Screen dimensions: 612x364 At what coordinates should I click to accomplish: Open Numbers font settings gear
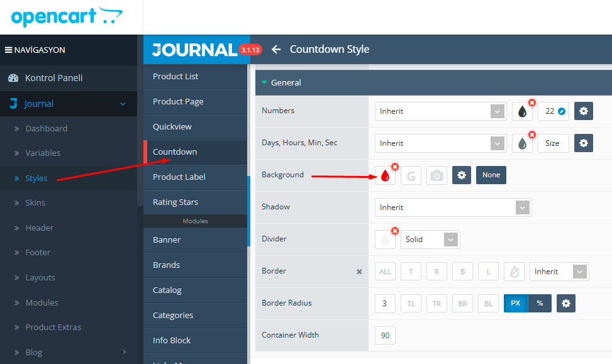(584, 111)
